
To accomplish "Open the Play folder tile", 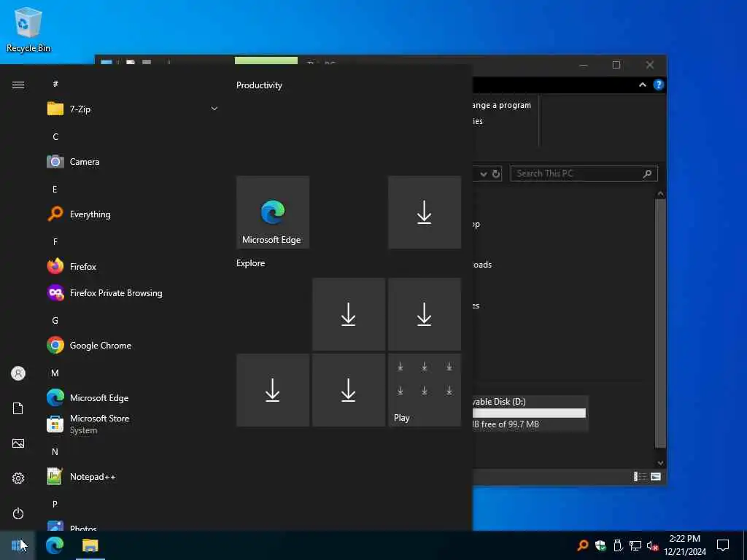I will click(424, 389).
